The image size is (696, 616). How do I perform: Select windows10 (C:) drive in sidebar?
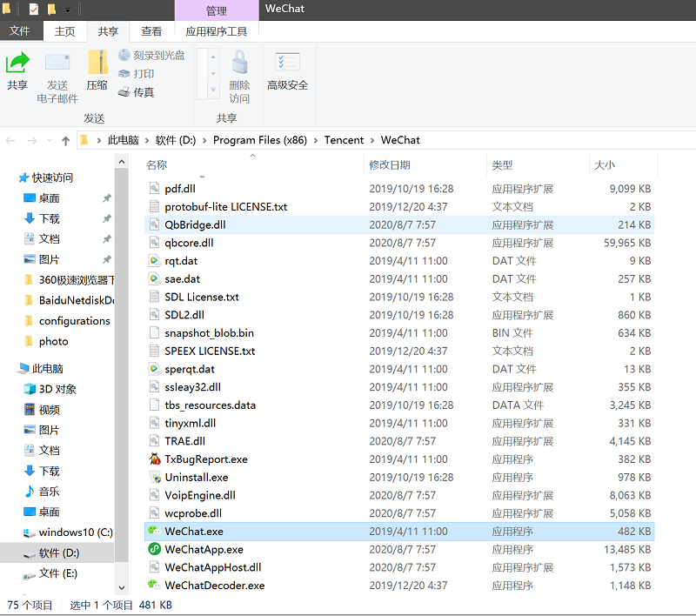[x=75, y=532]
